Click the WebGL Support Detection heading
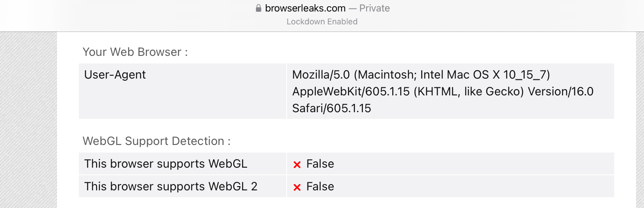Screen dimensions: 644x208 point(156,141)
